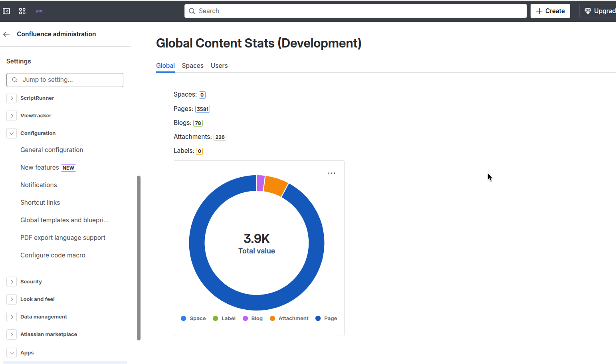The height and width of the screenshot is (364, 616).
Task: Toggle the Attachment series in the chart legend
Action: click(289, 318)
